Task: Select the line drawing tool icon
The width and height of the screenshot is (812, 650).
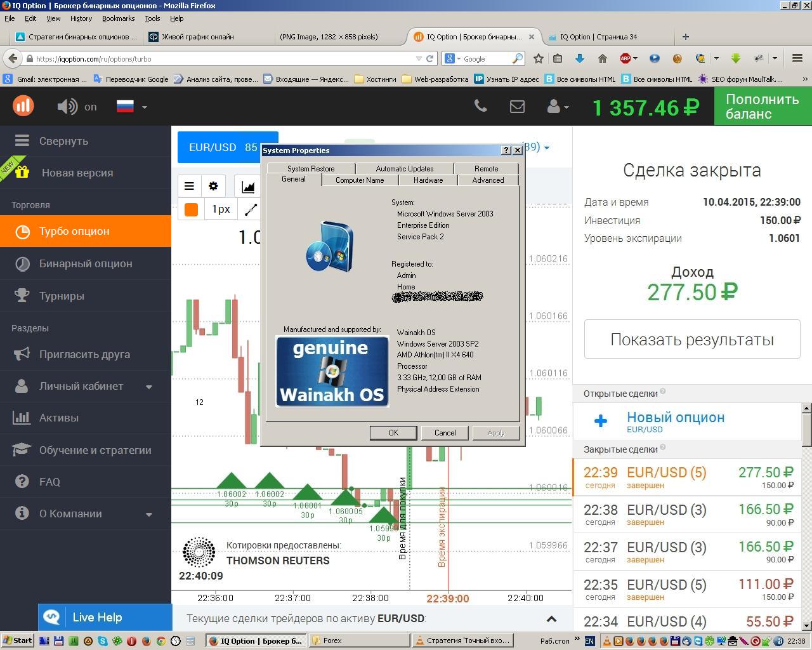Action: click(x=251, y=209)
